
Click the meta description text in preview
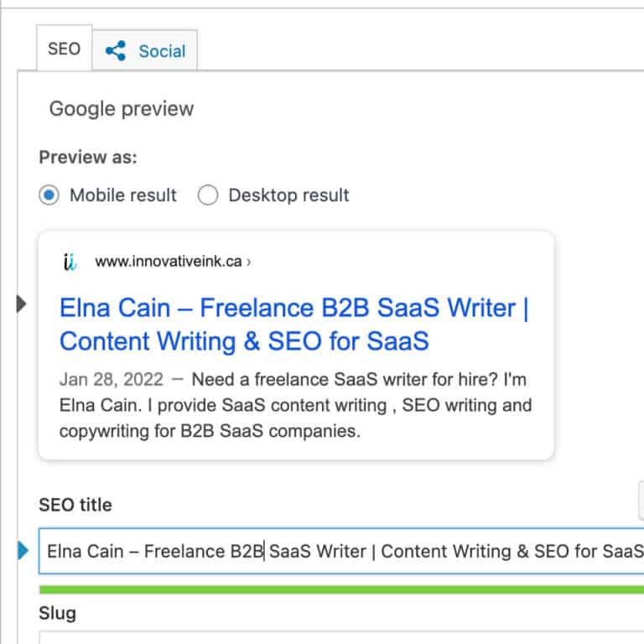(293, 406)
